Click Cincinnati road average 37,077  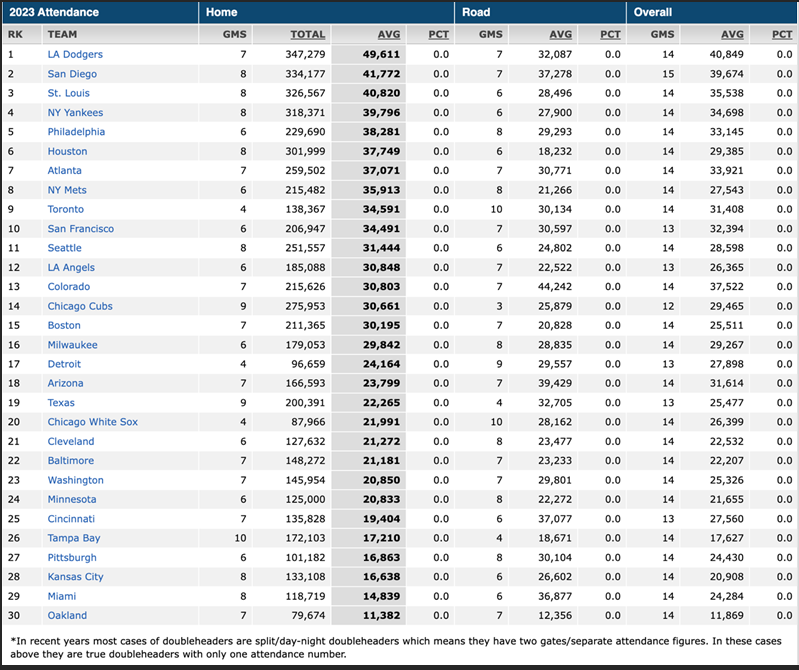pos(555,519)
